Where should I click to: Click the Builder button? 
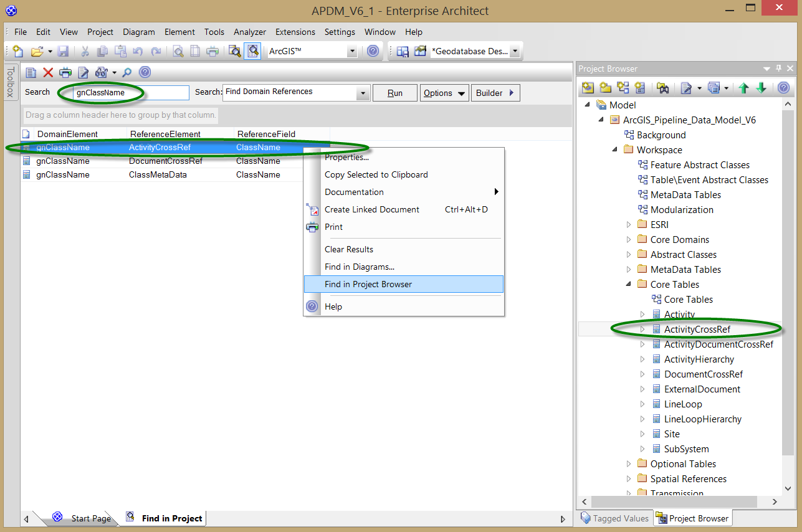495,93
